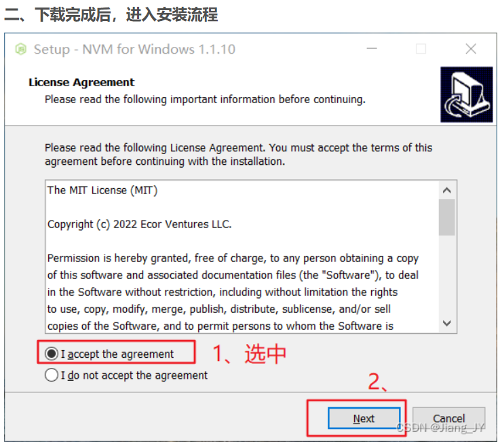Click the "I accept the agreement" label text
The width and height of the screenshot is (500, 448).
coord(117,354)
